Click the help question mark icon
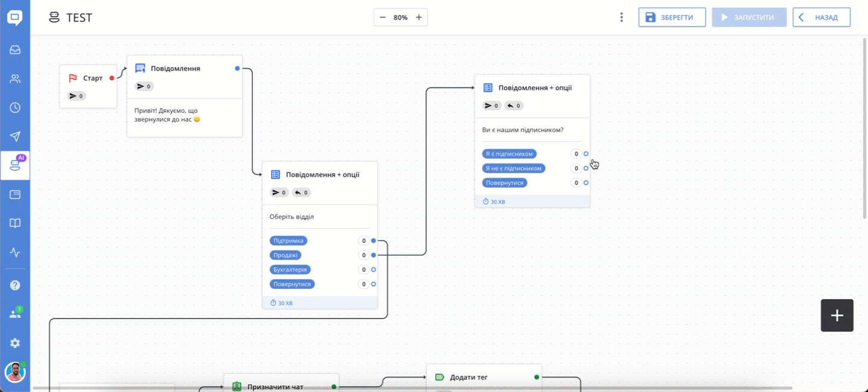 point(15,285)
